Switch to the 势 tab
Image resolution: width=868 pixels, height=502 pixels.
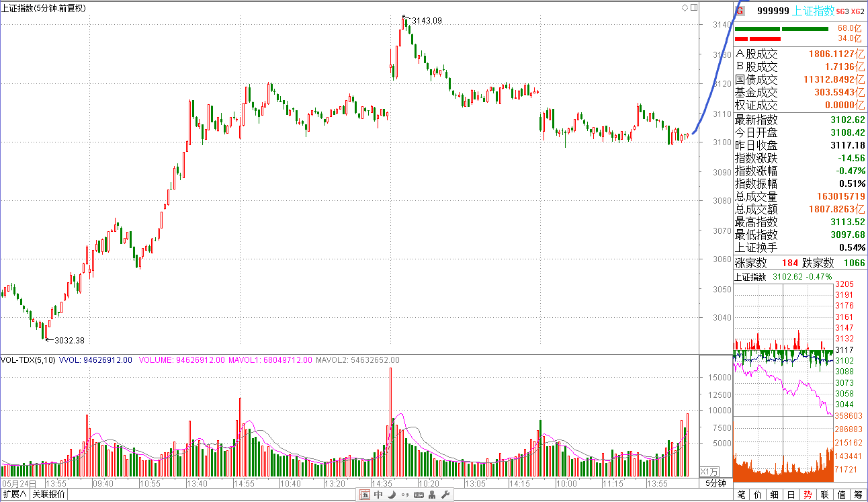808,495
